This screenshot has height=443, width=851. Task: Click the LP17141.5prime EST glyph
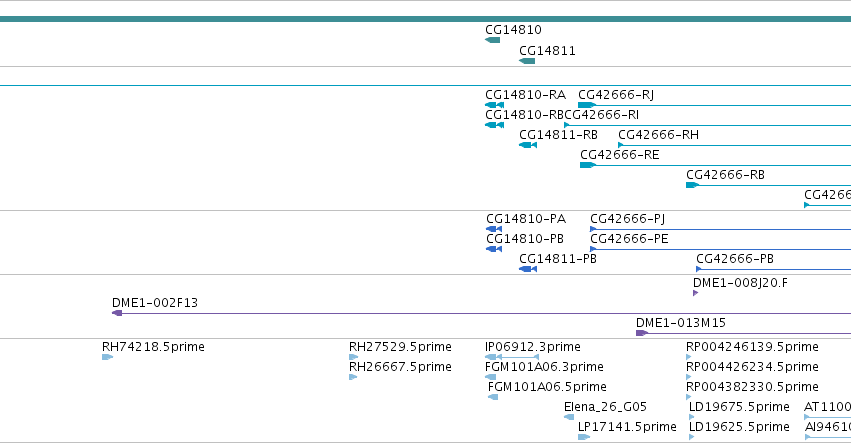(584, 437)
